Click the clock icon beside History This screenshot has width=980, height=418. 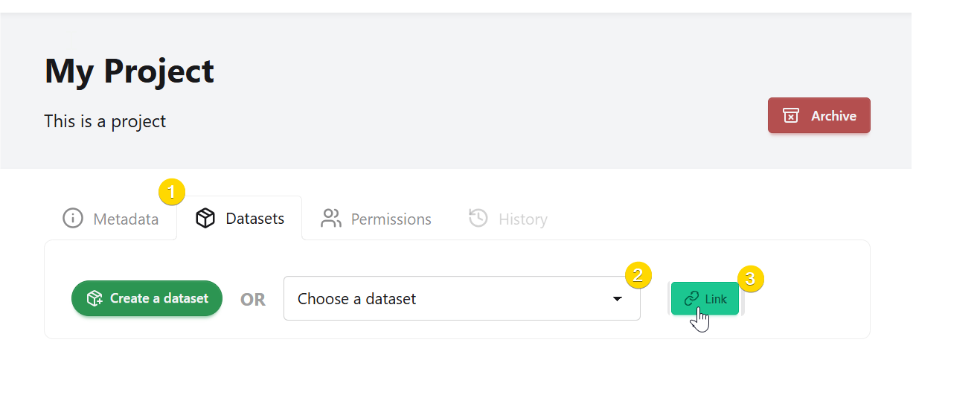pyautogui.click(x=478, y=219)
